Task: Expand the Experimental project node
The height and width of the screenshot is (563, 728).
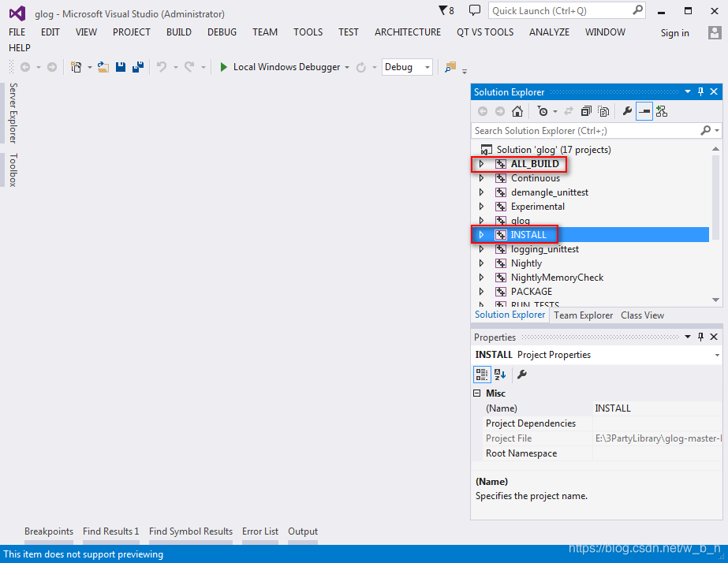Action: 481,207
